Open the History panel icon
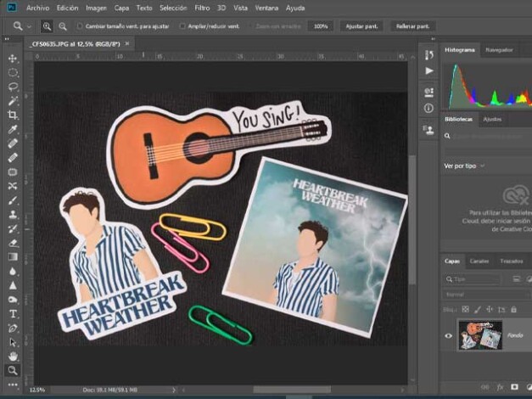 tap(428, 55)
